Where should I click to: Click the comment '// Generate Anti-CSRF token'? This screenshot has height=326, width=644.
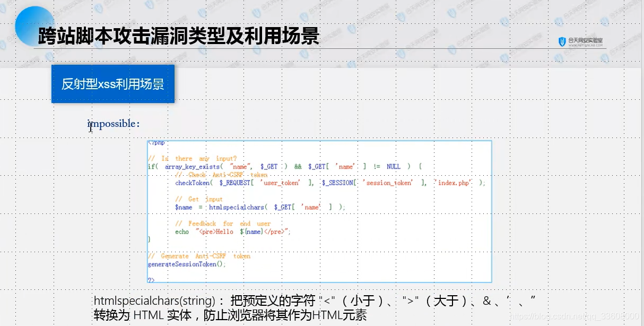(x=199, y=256)
